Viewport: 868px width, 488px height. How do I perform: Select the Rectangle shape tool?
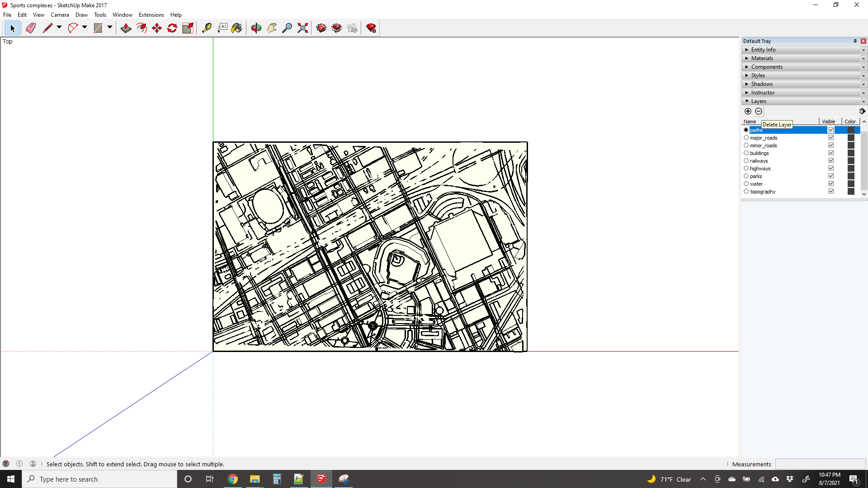(98, 28)
